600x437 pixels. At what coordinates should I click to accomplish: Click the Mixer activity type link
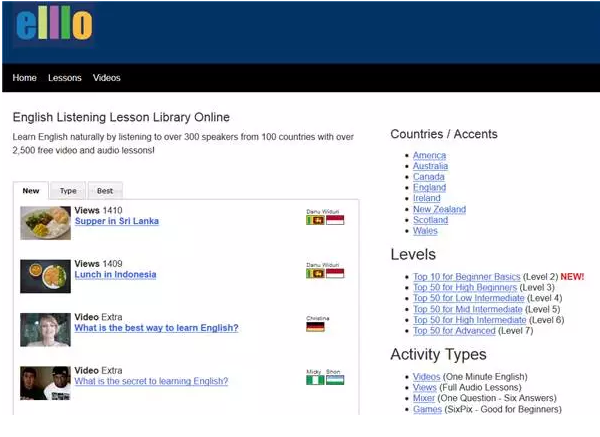pos(426,398)
